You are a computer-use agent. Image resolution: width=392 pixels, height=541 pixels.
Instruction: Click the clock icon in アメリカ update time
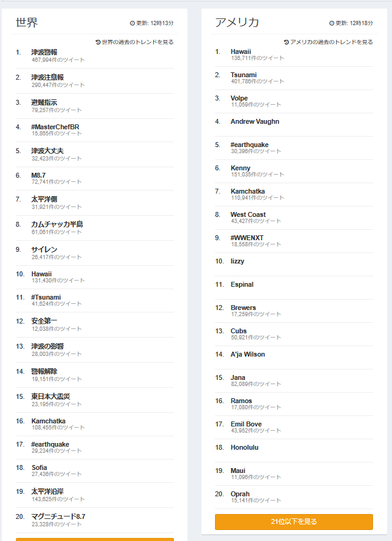(331, 23)
